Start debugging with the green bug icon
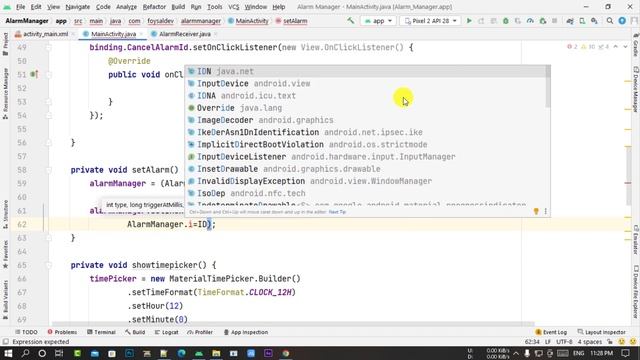 (x=506, y=21)
